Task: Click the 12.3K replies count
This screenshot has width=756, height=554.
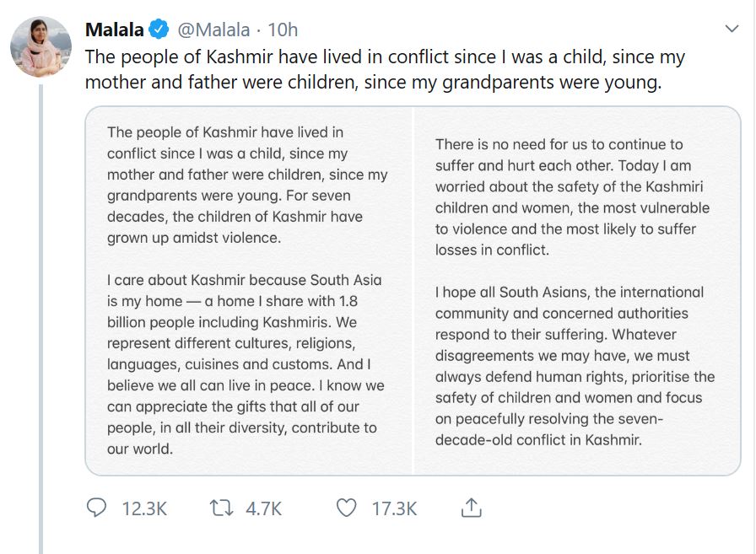Action: [144, 508]
